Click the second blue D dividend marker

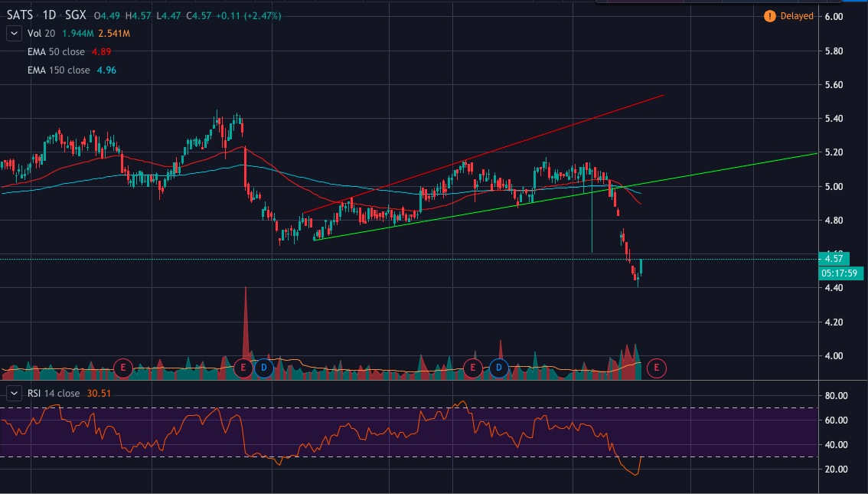498,368
